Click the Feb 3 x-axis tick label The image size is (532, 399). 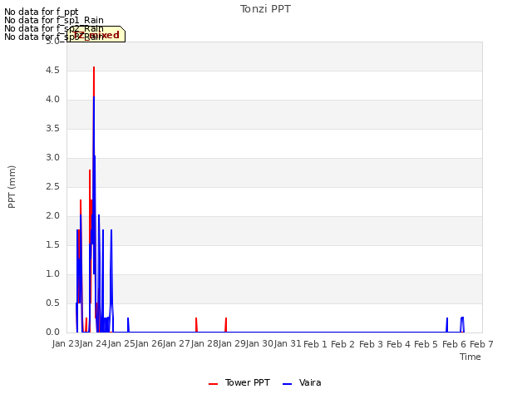click(371, 344)
